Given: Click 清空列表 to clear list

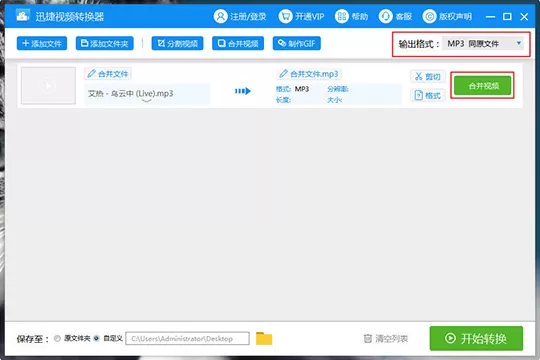Looking at the screenshot, I should click(x=386, y=339).
